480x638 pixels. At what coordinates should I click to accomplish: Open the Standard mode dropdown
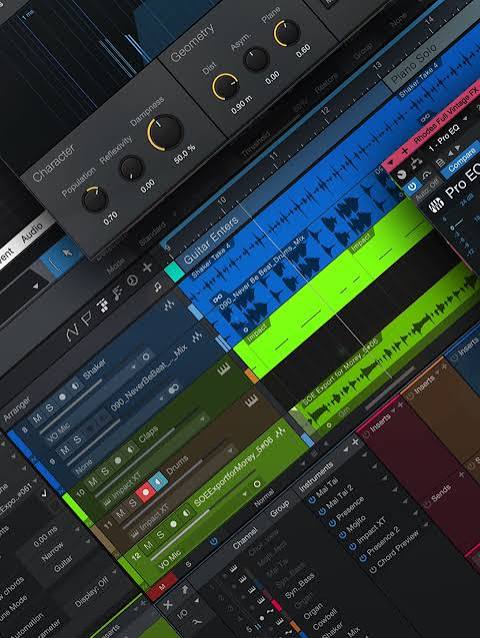point(154,236)
